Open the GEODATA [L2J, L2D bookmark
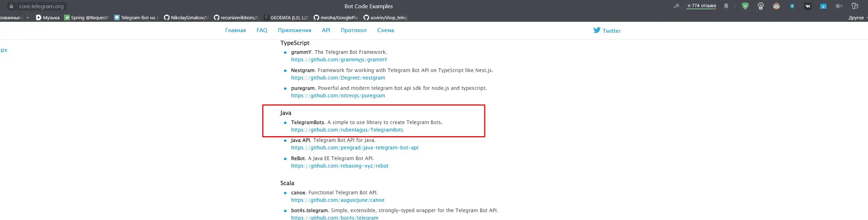The image size is (868, 220). point(286,17)
